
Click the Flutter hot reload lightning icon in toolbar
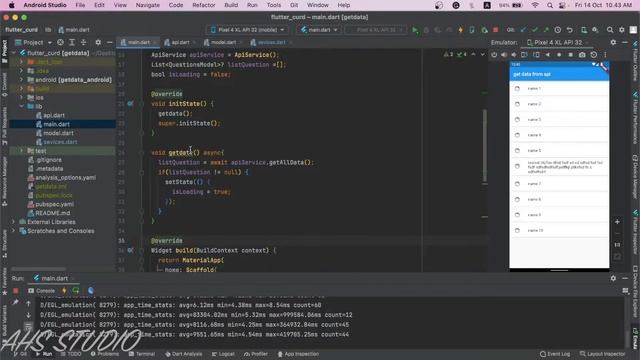(461, 30)
